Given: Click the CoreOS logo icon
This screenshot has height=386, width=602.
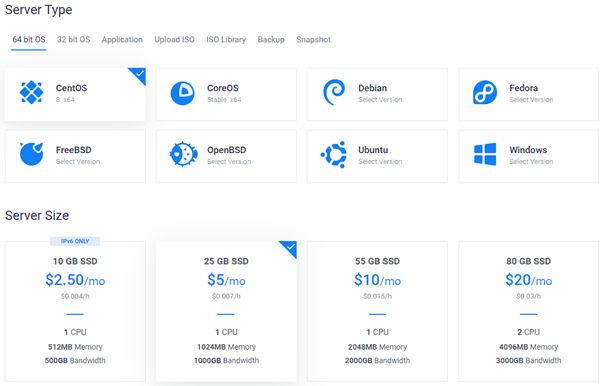Looking at the screenshot, I should [182, 93].
